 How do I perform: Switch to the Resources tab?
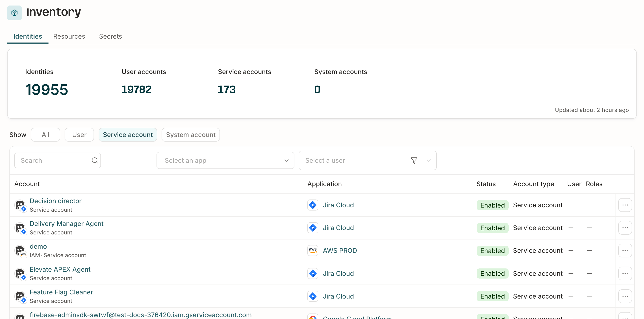(69, 37)
